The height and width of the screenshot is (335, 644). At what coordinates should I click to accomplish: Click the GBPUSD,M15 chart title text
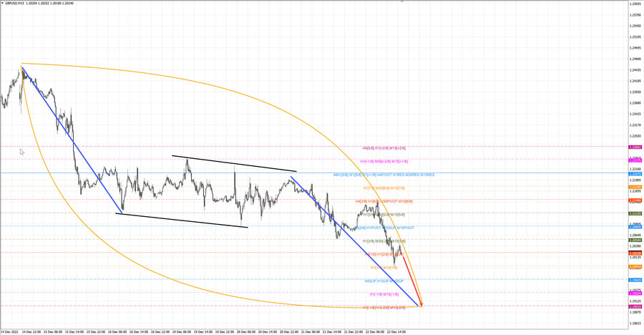coord(14,3)
